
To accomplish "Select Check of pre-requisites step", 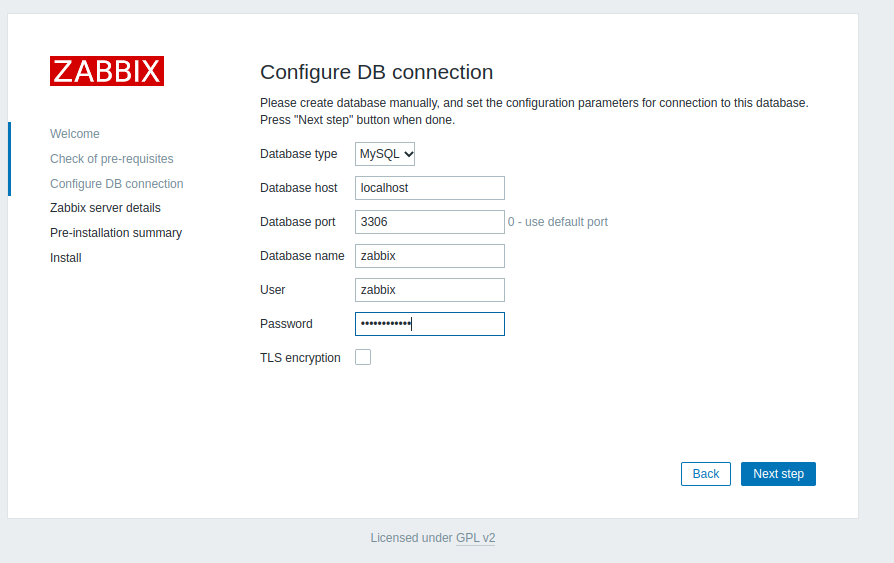I will (x=112, y=159).
